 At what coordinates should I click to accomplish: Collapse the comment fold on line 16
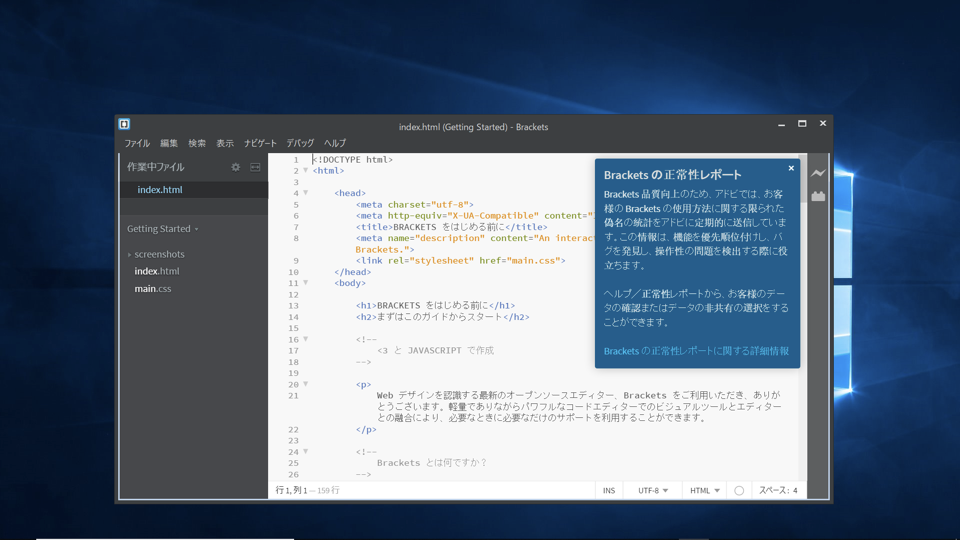tap(306, 339)
